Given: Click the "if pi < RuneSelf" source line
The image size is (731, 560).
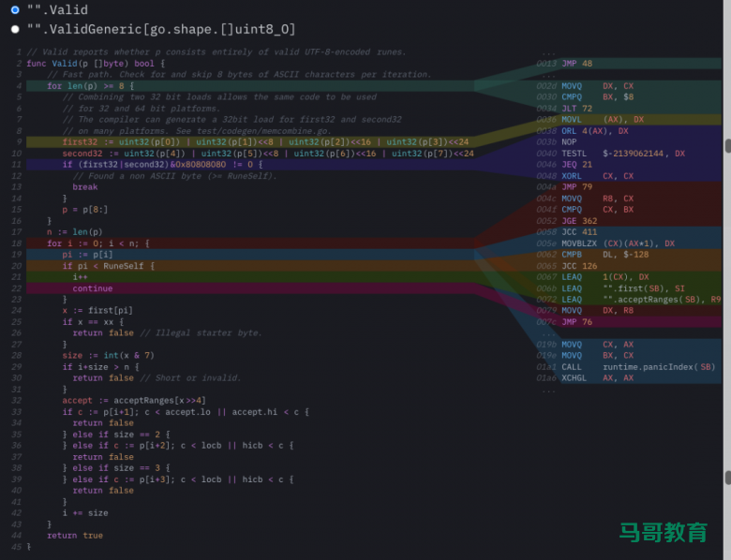Looking at the screenshot, I should coord(108,265).
